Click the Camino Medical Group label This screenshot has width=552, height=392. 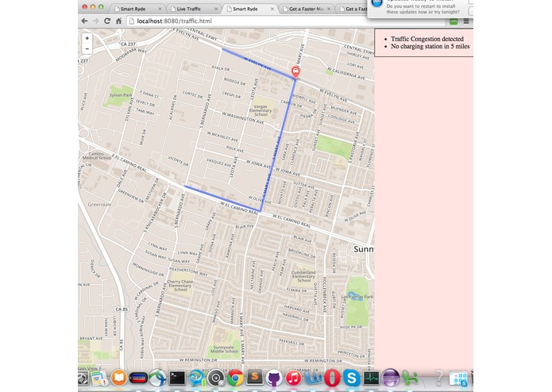96,156
